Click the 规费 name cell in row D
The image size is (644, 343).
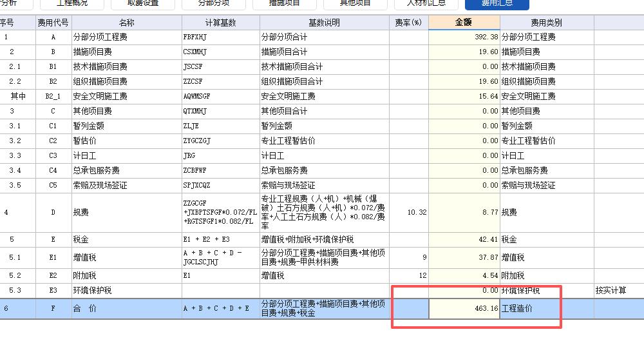tap(126, 212)
